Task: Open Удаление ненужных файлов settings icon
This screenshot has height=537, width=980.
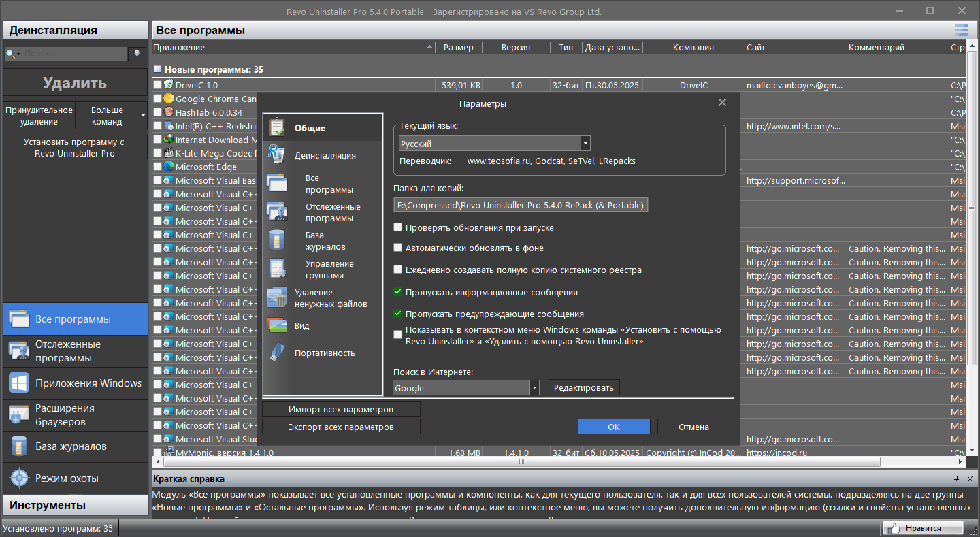Action: click(277, 297)
